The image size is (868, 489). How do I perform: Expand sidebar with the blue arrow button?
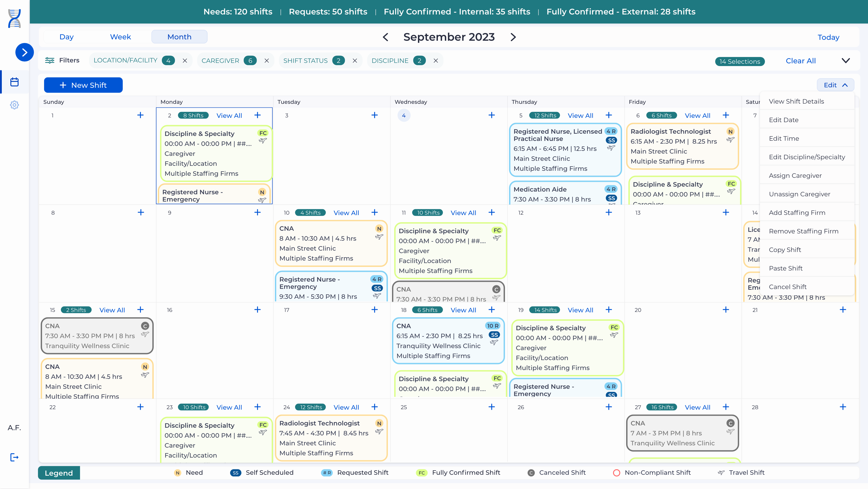[x=25, y=52]
